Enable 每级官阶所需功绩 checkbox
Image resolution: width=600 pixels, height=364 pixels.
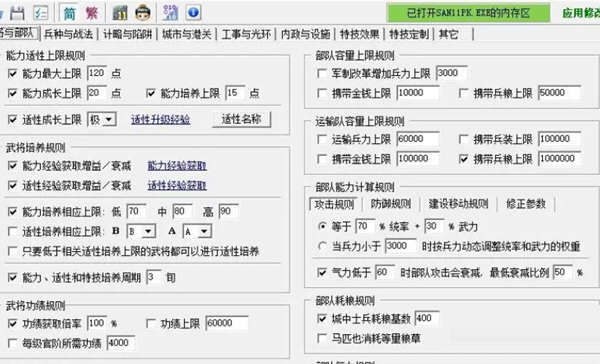(x=13, y=343)
